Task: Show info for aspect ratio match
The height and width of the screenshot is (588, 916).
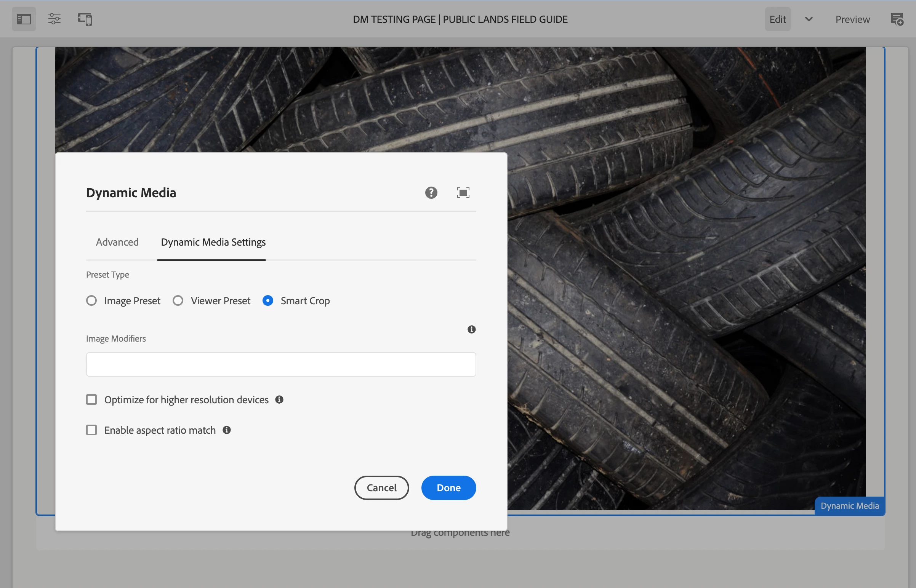Action: coord(226,430)
